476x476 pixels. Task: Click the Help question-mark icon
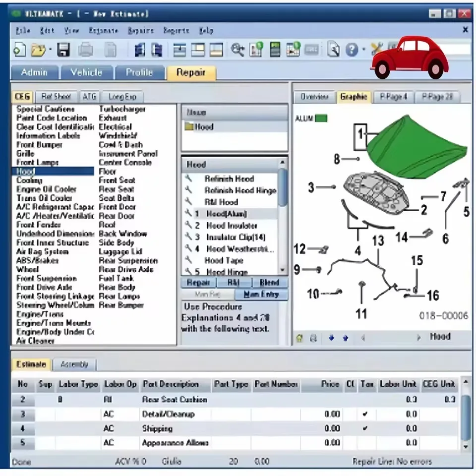[x=351, y=50]
